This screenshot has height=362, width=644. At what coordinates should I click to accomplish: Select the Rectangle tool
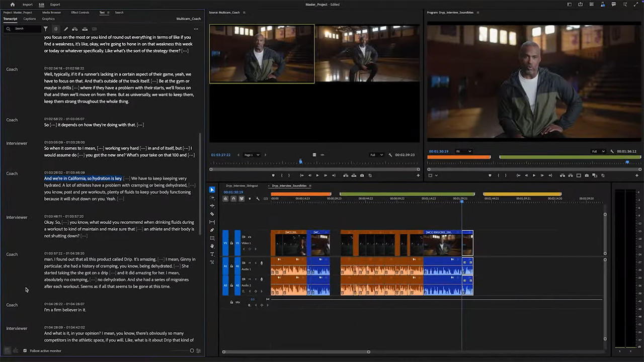212,238
